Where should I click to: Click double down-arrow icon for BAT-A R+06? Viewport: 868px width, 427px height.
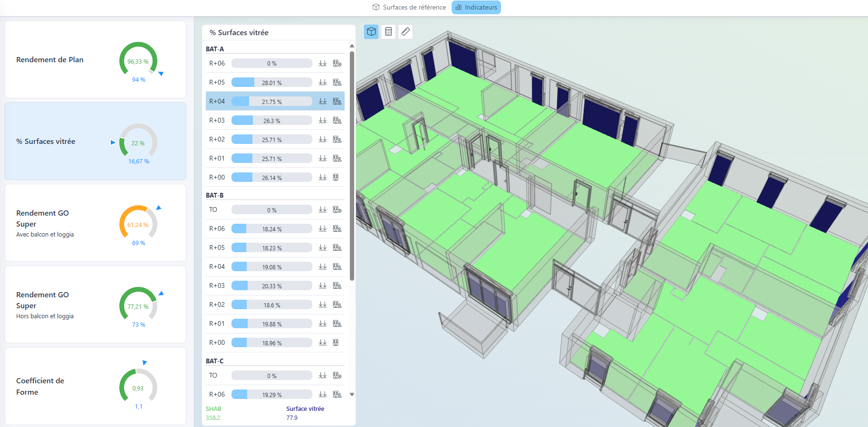[323, 63]
